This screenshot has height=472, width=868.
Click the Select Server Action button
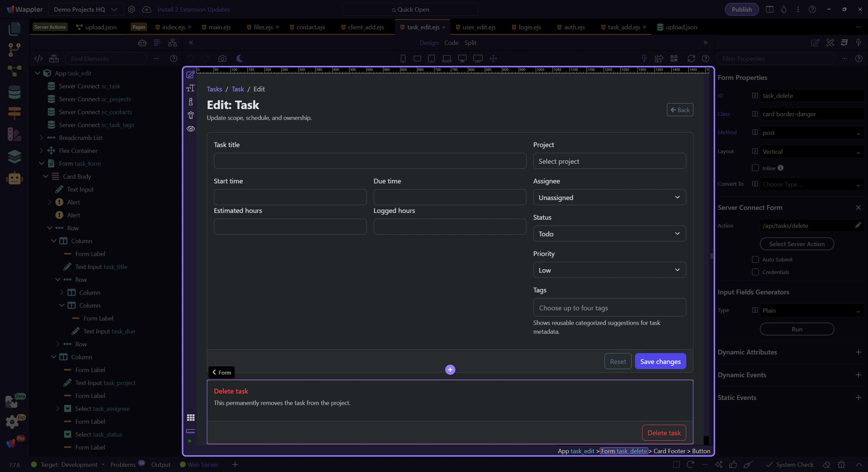(797, 244)
